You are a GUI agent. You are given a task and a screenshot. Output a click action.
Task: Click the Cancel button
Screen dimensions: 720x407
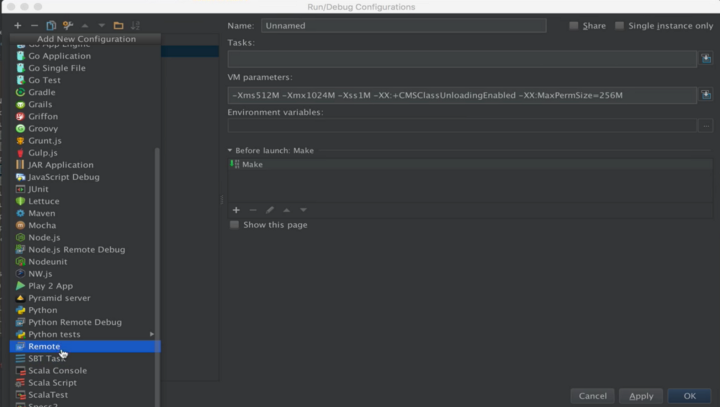[592, 396]
